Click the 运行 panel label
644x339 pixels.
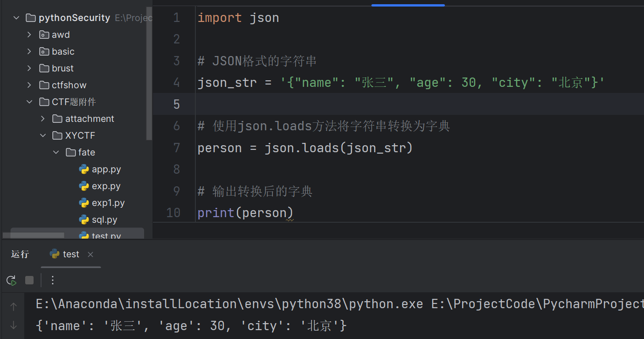(20, 254)
